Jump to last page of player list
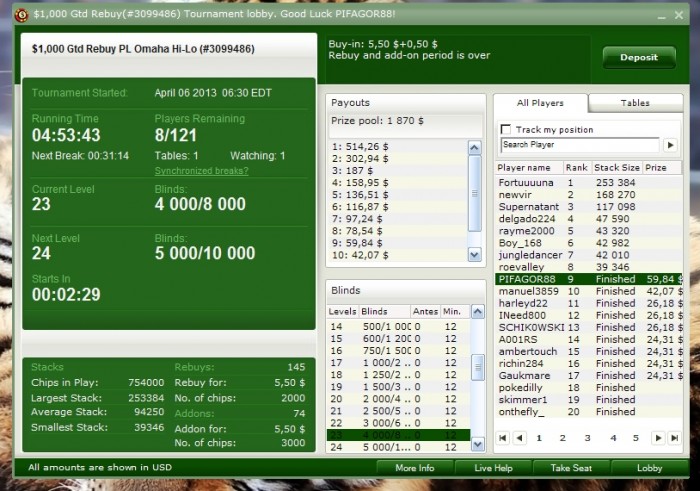700x491 pixels. click(x=674, y=438)
